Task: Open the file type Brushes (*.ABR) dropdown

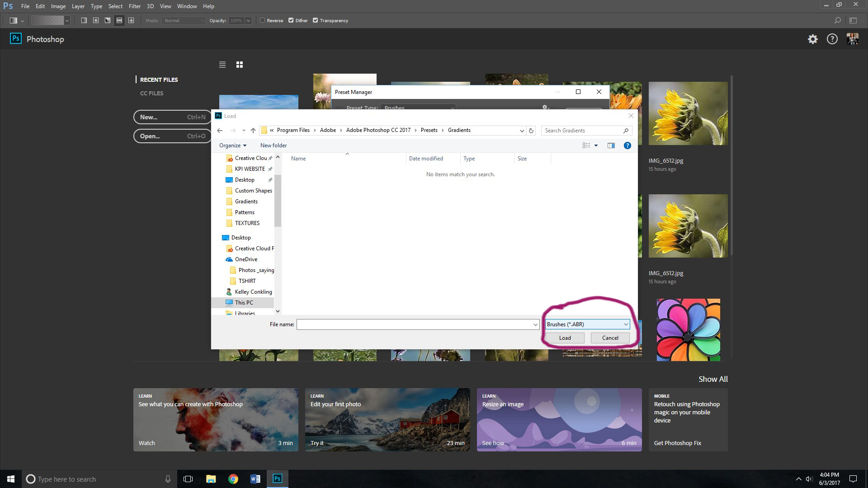Action: (587, 324)
